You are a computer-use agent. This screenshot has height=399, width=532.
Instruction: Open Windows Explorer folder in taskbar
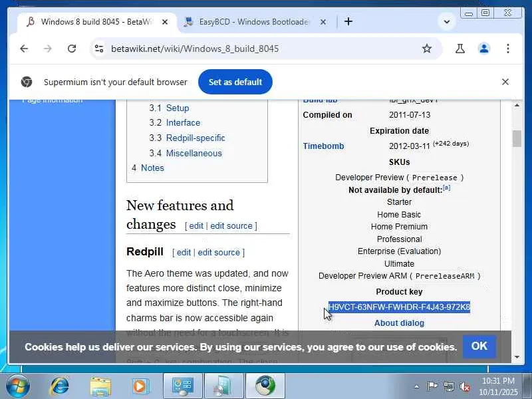click(100, 386)
